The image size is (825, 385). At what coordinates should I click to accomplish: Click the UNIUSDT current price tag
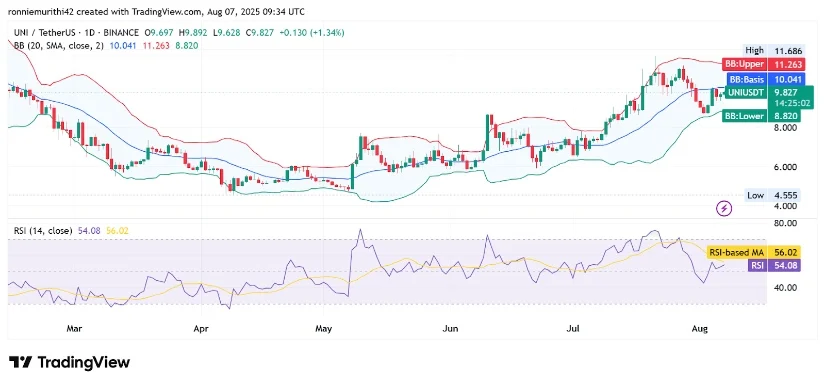tap(769, 97)
